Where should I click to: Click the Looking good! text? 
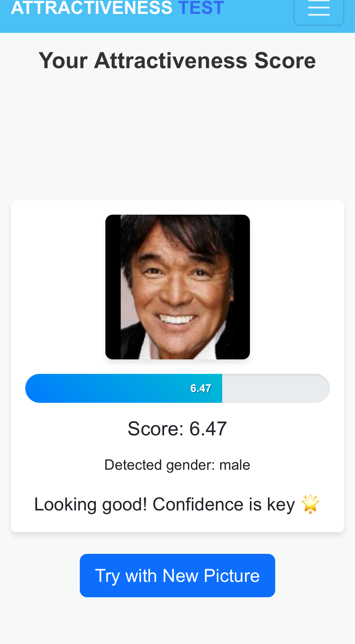coord(90,504)
